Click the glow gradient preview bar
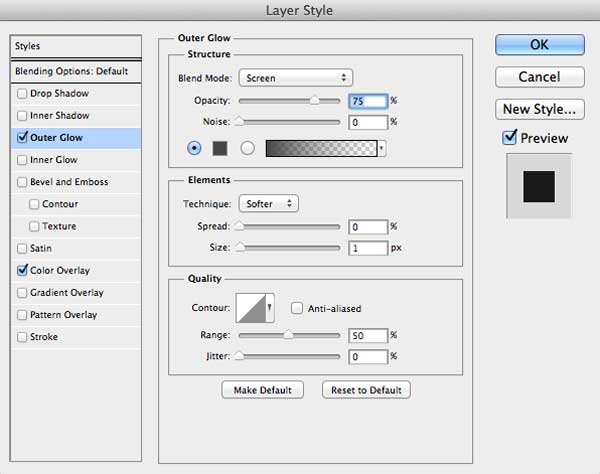Image resolution: width=600 pixels, height=474 pixels. 321,148
